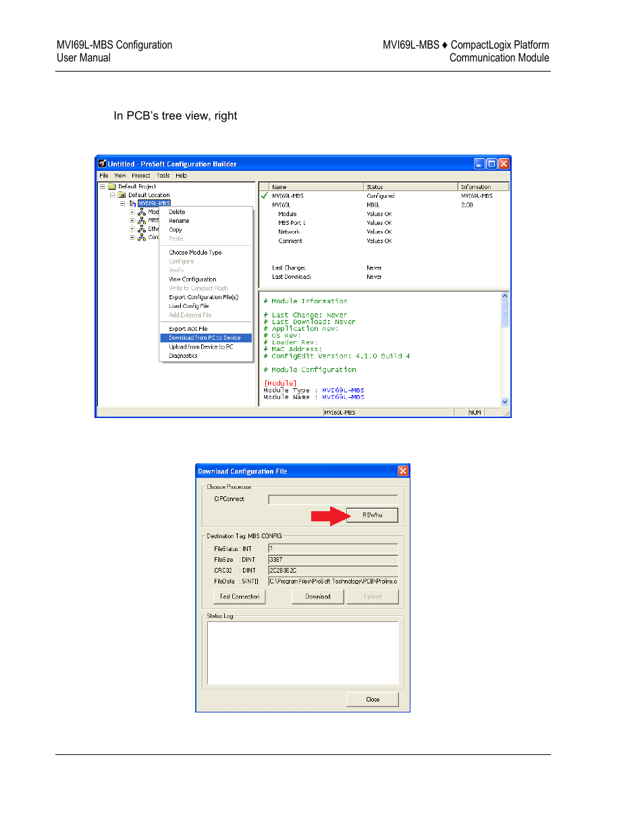The height and width of the screenshot is (834, 644).
Task: Click the 'MBS Port 1' row in list
Action: [x=292, y=223]
